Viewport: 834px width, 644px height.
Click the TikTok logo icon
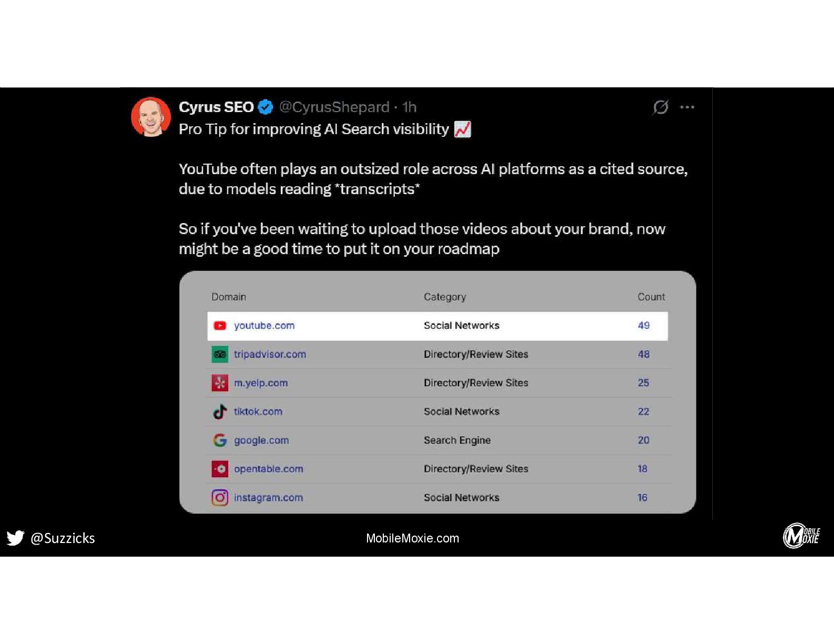coord(220,411)
